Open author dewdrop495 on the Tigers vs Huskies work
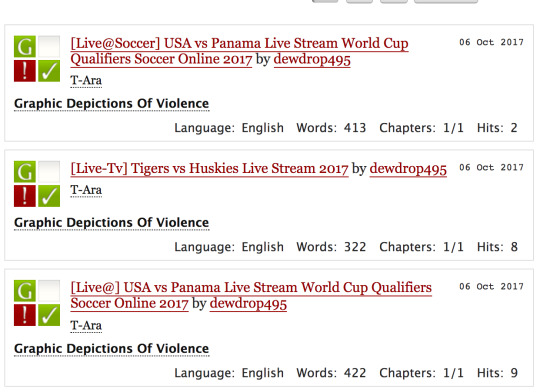 408,169
